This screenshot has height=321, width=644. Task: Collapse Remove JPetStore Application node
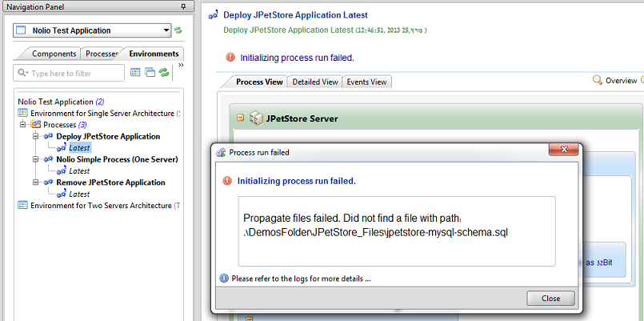tap(36, 183)
